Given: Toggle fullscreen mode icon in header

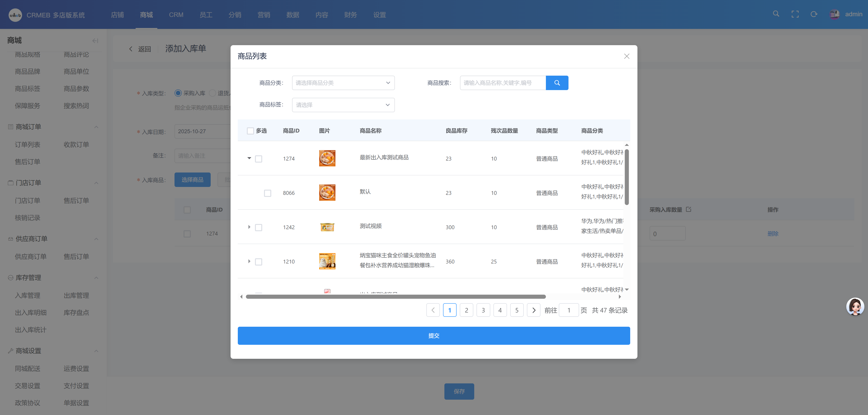Looking at the screenshot, I should pyautogui.click(x=795, y=14).
